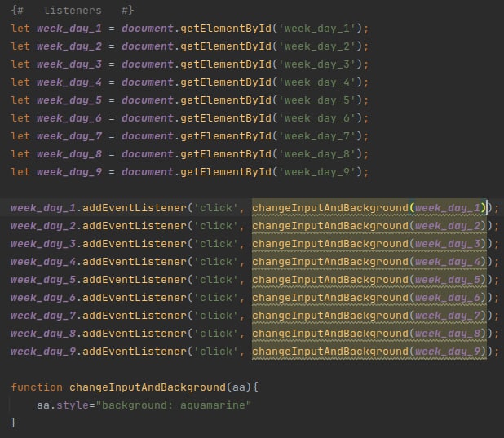504x438 pixels.
Task: Click the 'click' string on week_day_2 listener line
Action: click(x=216, y=226)
